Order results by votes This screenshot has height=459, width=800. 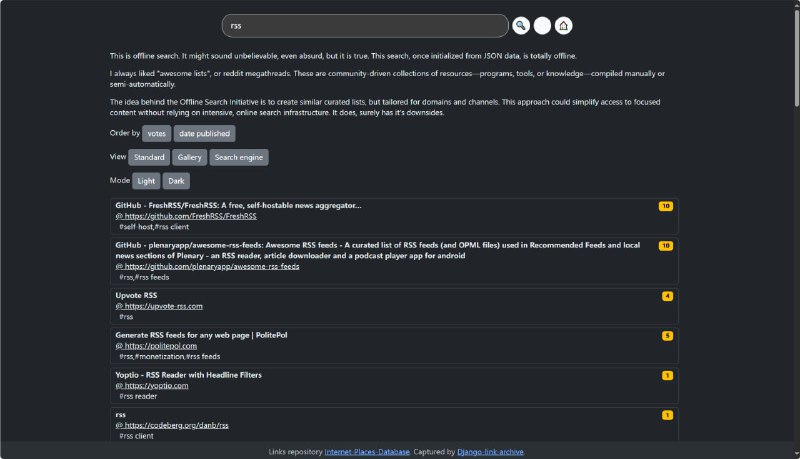[156, 133]
